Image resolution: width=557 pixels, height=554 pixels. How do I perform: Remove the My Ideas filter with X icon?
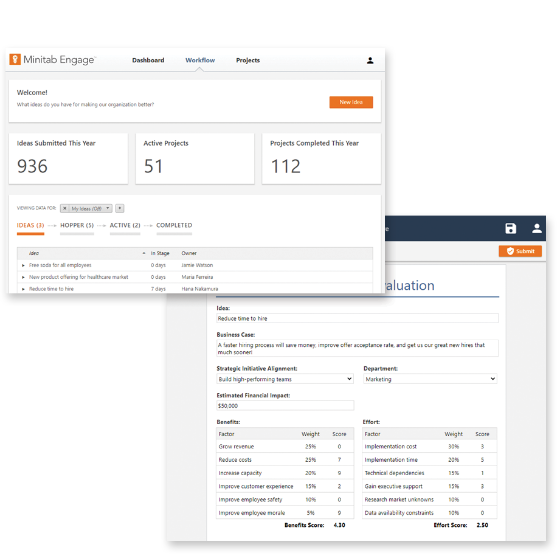coord(65,208)
